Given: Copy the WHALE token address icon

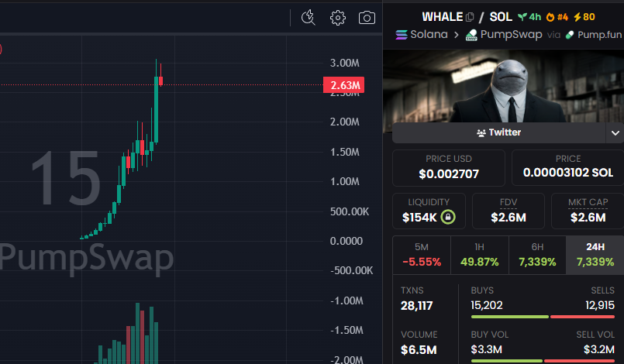Looking at the screenshot, I should 470,17.
